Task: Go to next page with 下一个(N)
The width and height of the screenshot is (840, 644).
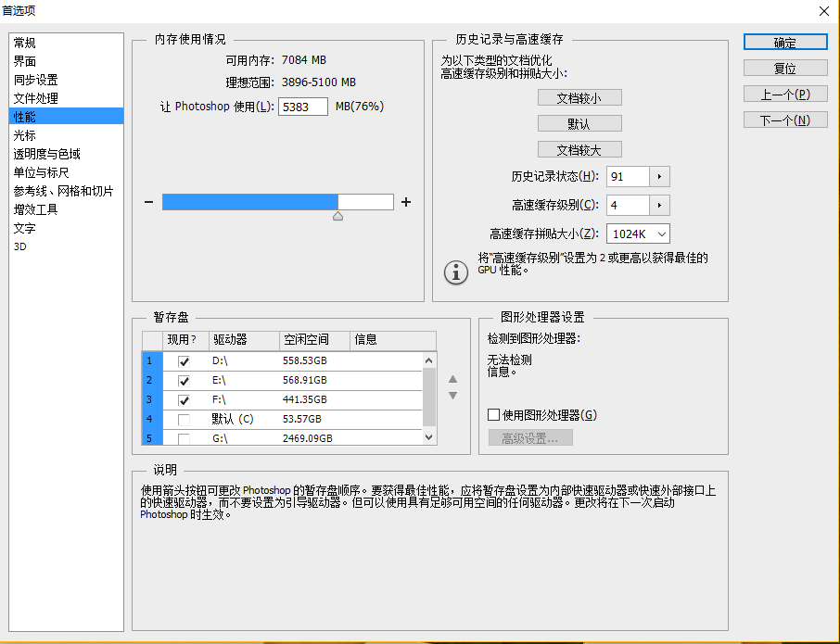Action: pyautogui.click(x=785, y=120)
